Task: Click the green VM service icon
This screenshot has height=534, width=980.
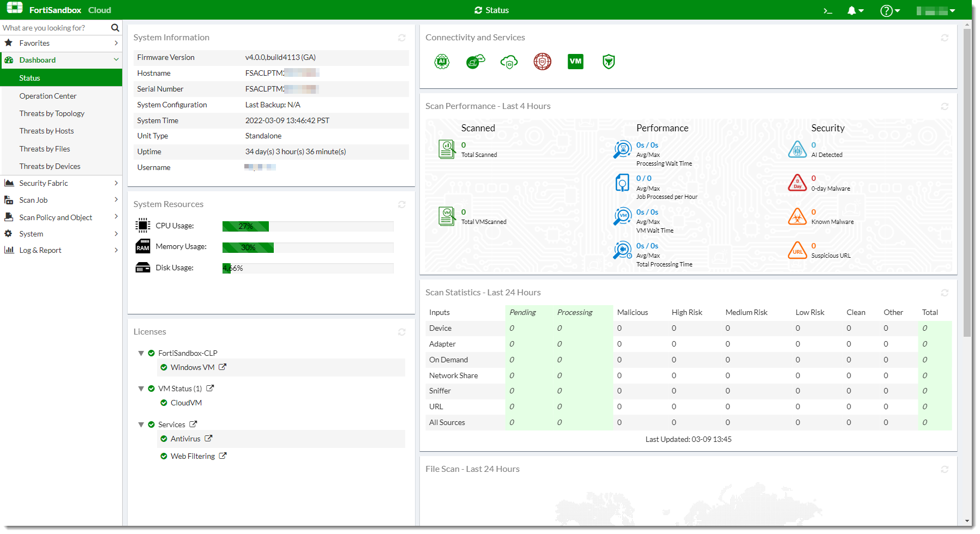Action: [575, 62]
